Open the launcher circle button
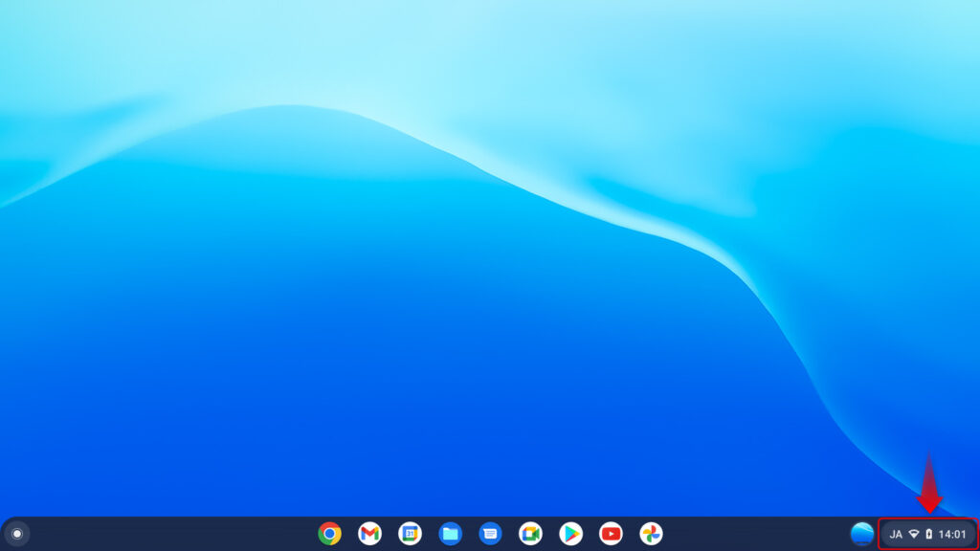The height and width of the screenshot is (551, 980). 17,534
